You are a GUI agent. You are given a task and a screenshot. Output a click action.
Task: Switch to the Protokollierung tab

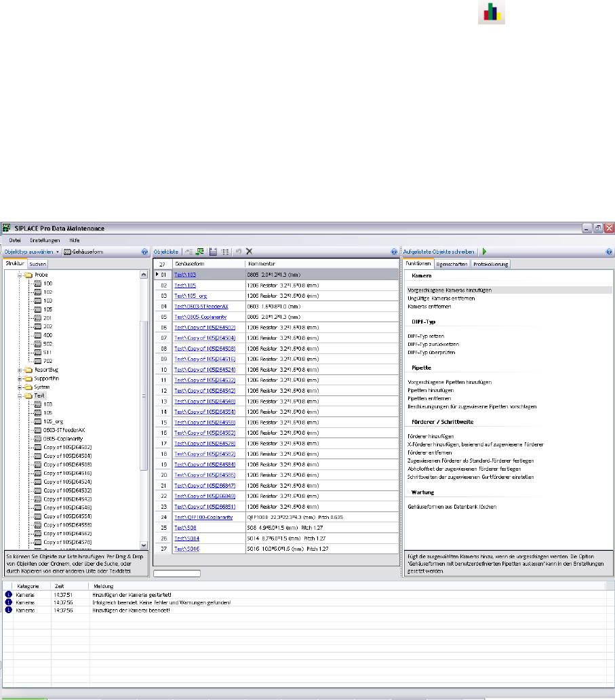[x=490, y=265]
